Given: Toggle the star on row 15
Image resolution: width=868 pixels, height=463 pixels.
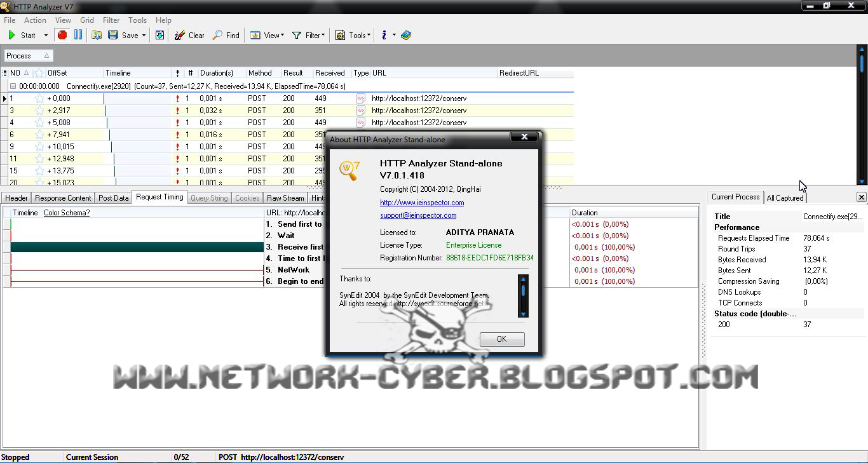Looking at the screenshot, I should 39,171.
